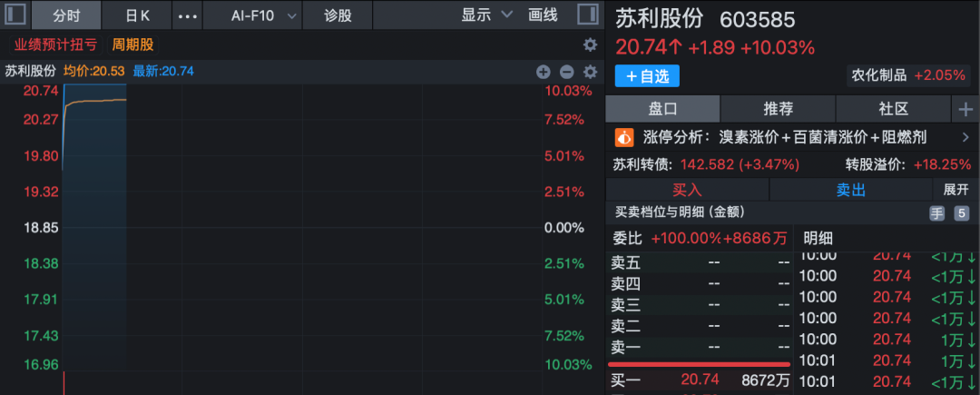
Task: Expand the 涨停分析 row chevron
Action: tap(965, 137)
